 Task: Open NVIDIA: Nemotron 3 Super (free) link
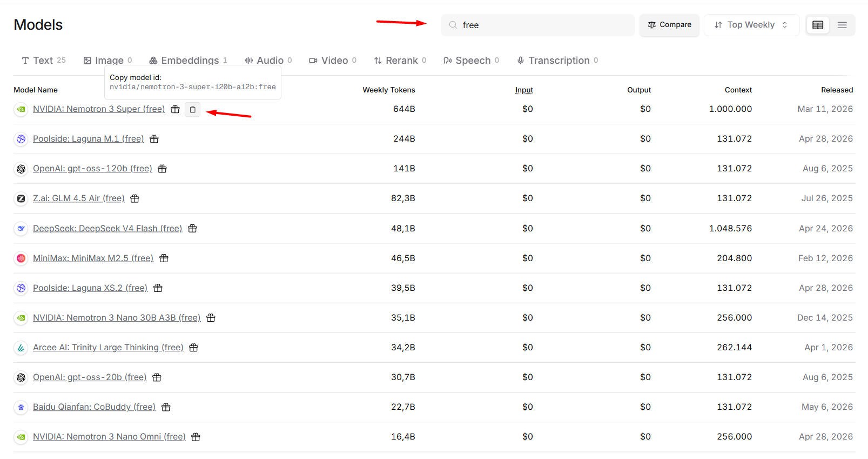[99, 109]
